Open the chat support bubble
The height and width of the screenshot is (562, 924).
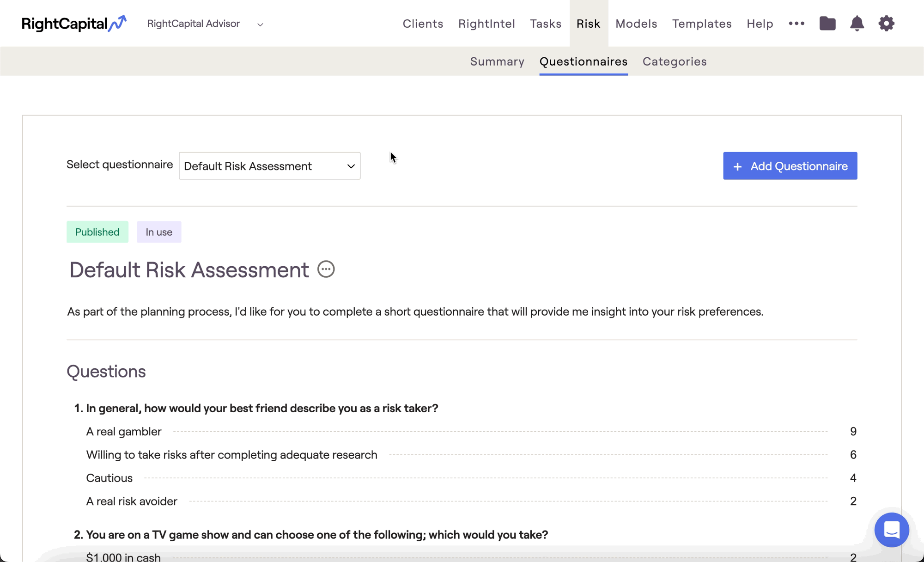coord(892,530)
